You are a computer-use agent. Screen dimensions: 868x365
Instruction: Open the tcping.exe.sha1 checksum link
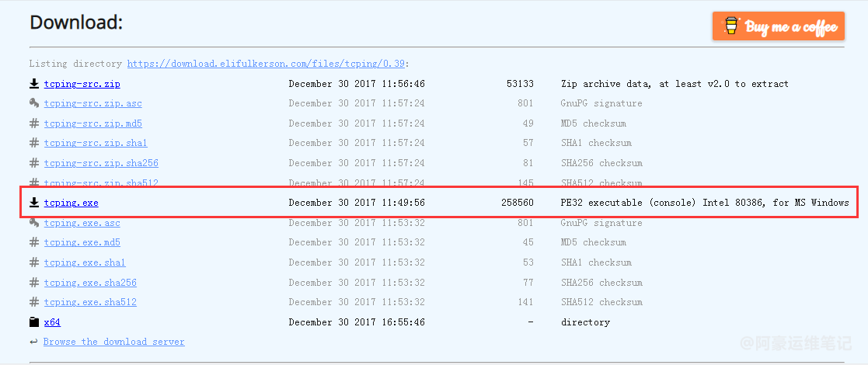[x=85, y=262]
